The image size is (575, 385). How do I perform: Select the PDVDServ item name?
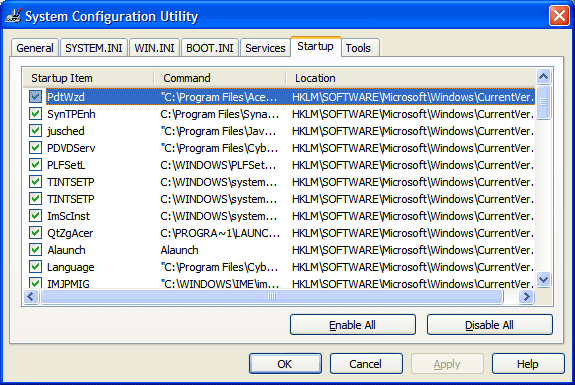tap(71, 148)
